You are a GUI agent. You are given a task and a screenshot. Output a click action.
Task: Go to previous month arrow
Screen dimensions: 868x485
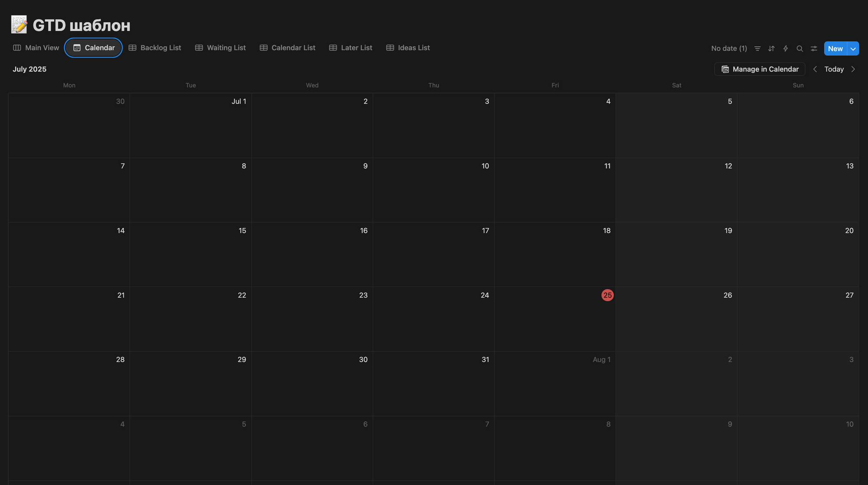(x=815, y=69)
